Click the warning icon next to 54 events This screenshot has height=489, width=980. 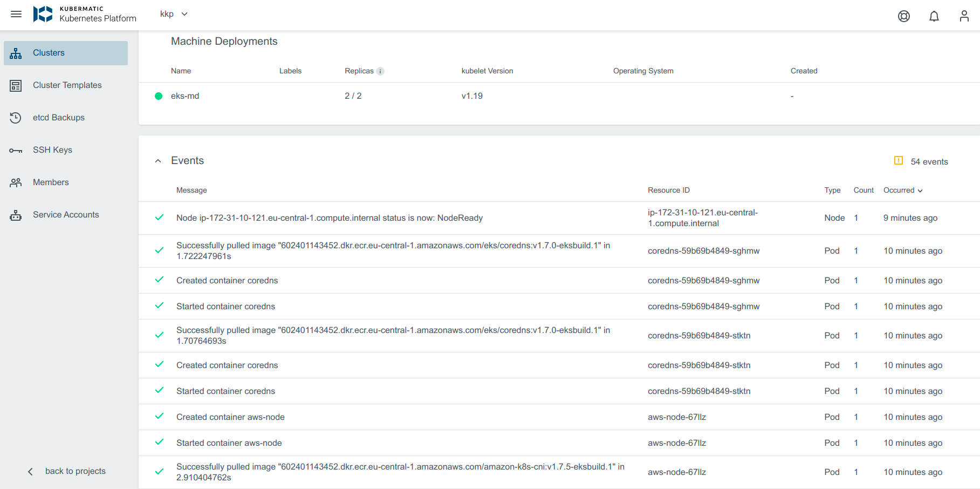click(x=898, y=160)
